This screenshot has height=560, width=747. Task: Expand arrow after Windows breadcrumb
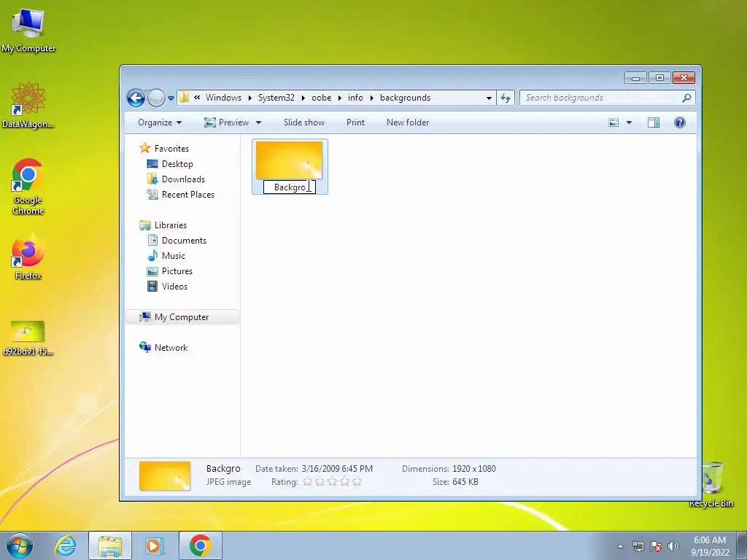pyautogui.click(x=249, y=98)
